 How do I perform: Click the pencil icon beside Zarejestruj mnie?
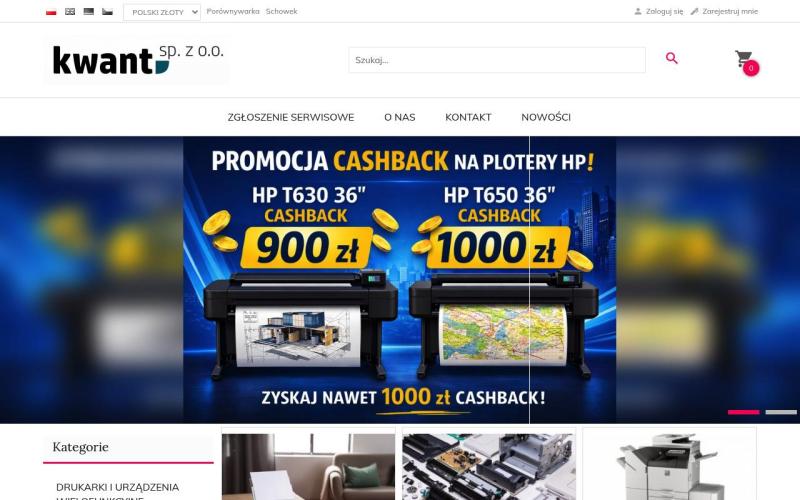pyautogui.click(x=694, y=11)
